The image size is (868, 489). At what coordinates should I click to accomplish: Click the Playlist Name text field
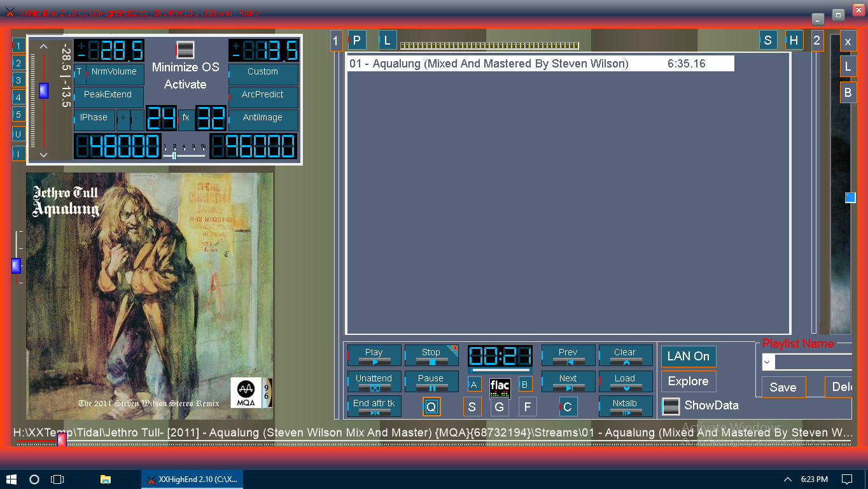point(813,362)
